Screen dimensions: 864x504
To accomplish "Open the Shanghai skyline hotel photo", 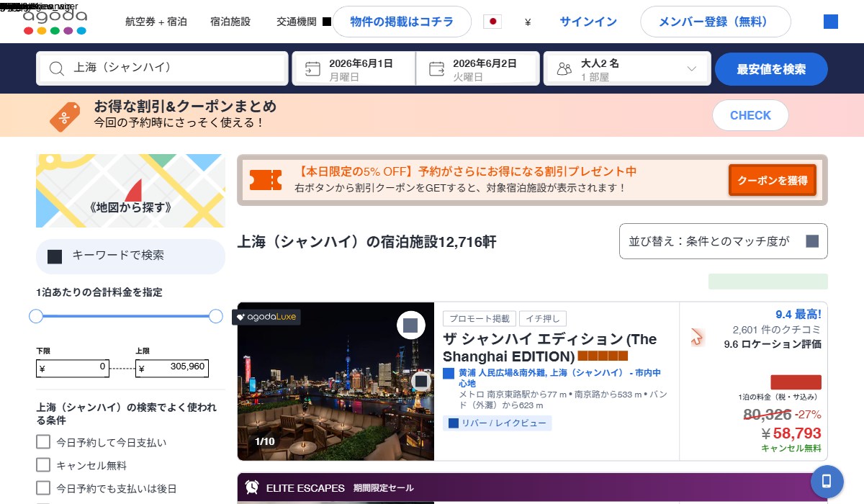I will coord(336,382).
